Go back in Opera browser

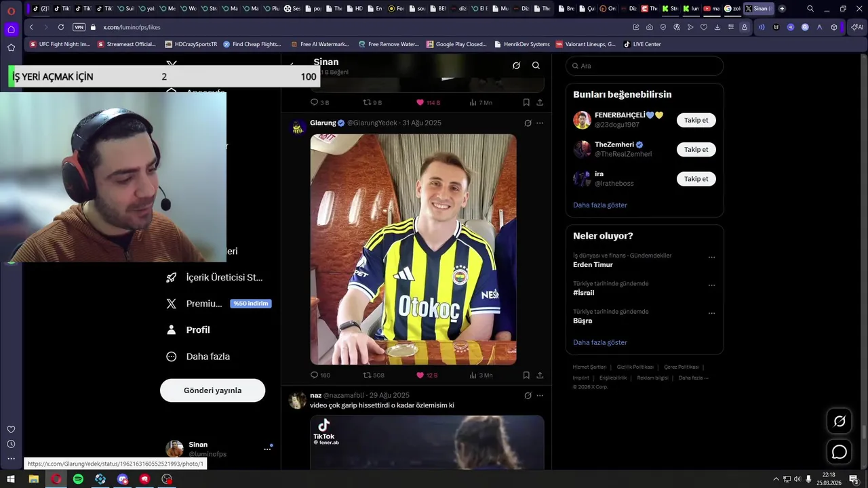point(31,27)
